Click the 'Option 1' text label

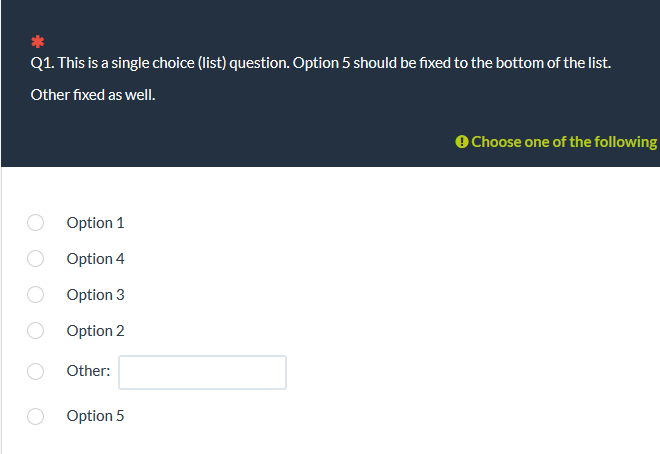(x=96, y=223)
